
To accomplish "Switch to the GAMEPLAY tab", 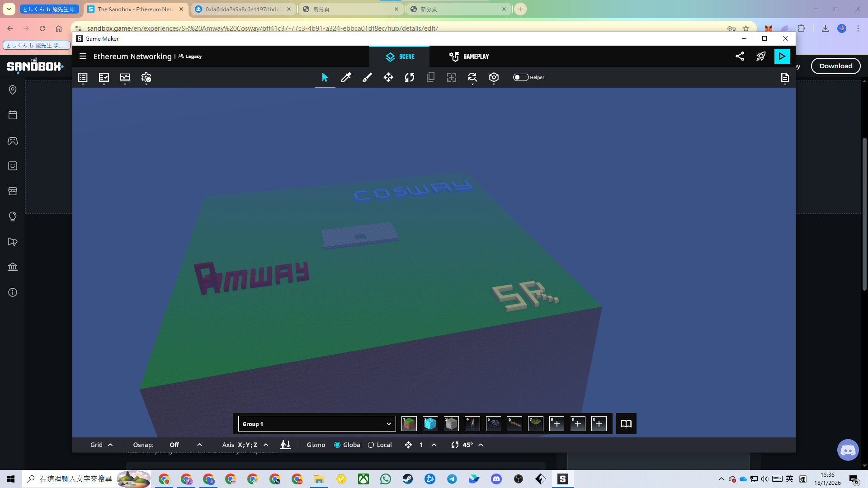I will [469, 56].
